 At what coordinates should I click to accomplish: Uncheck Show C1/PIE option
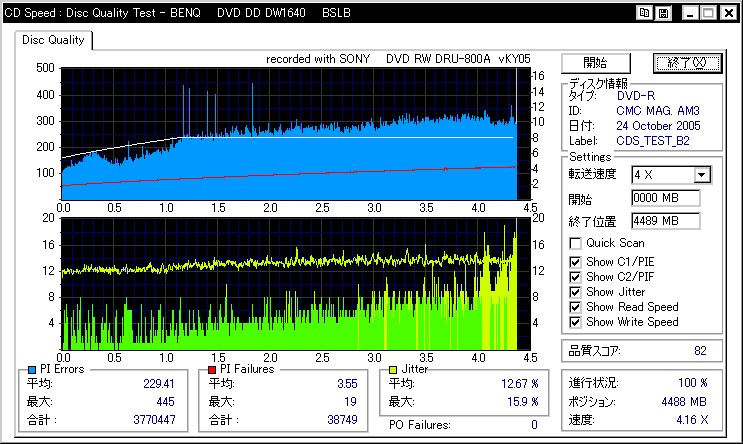pyautogui.click(x=575, y=262)
